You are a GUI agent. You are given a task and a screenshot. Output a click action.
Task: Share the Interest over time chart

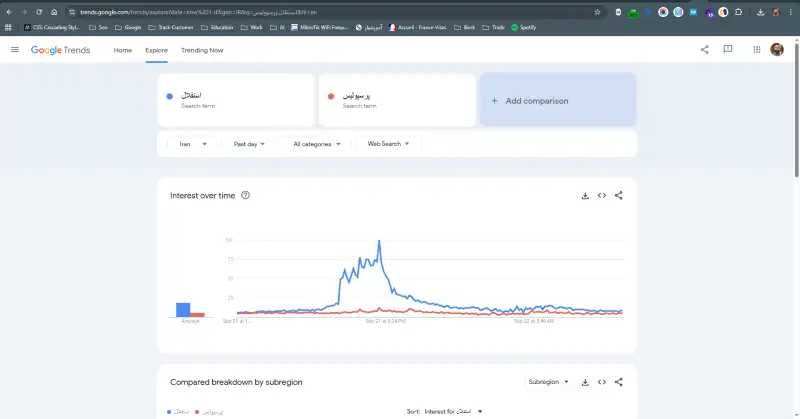tap(619, 195)
